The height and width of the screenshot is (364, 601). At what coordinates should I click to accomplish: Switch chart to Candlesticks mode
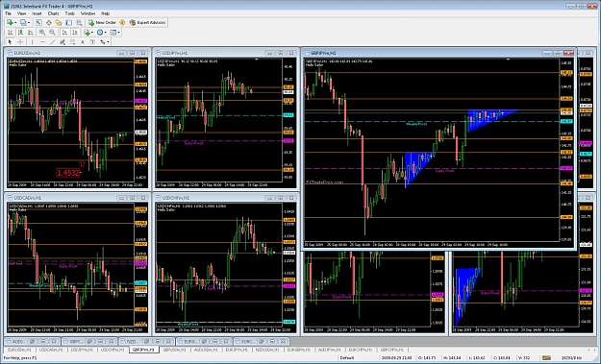20,32
